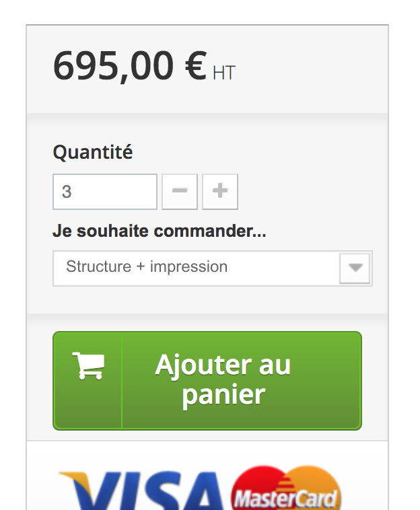Screen dimensions: 420x510
Task: Increase quantity with the plus icon
Action: pyautogui.click(x=220, y=192)
